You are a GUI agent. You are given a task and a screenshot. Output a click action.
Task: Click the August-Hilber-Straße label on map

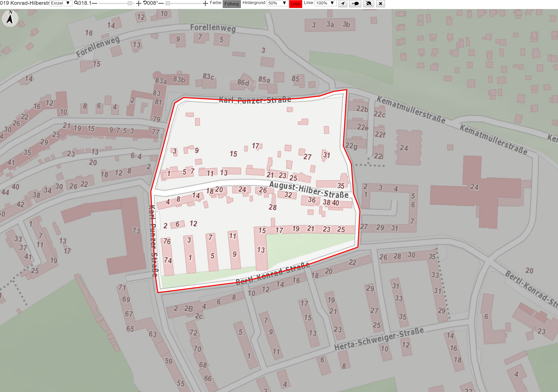click(309, 190)
